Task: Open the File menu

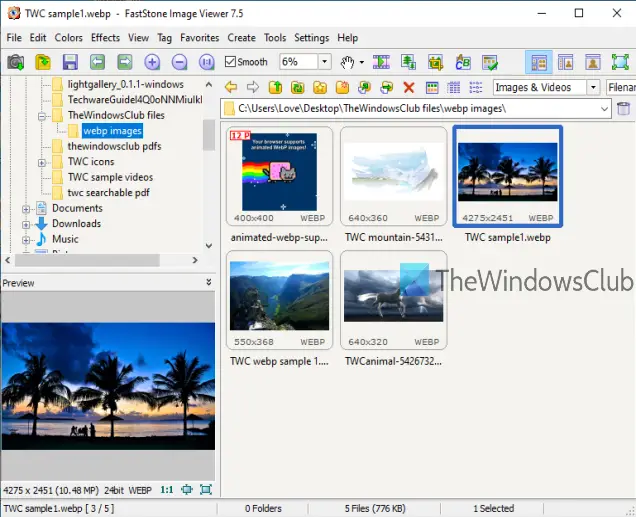Action: 14,38
